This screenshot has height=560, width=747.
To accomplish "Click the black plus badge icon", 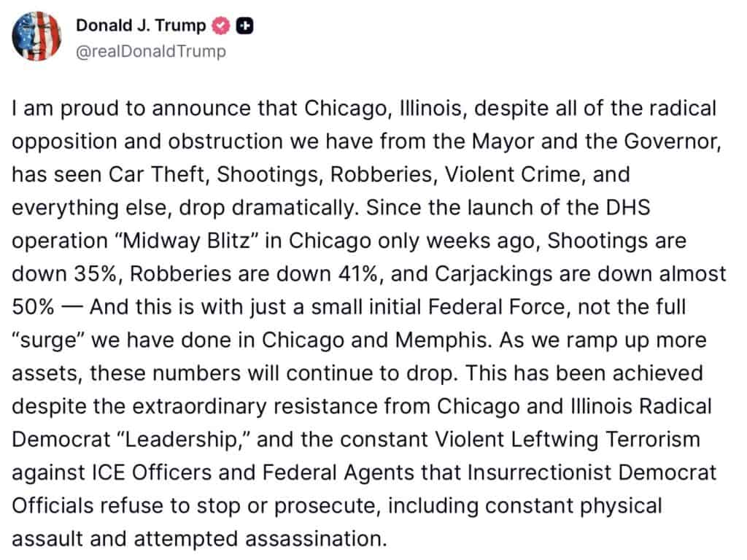I will tap(245, 26).
